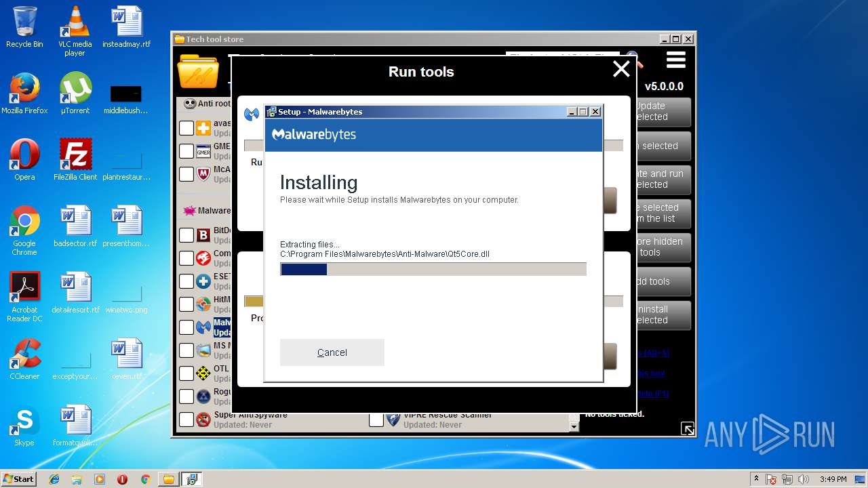This screenshot has width=868, height=488.
Task: Tick the OTL tool checkbox
Action: click(x=186, y=373)
